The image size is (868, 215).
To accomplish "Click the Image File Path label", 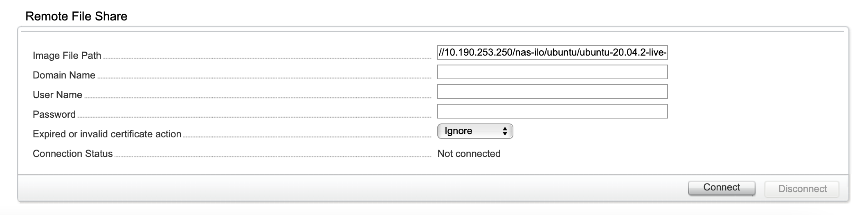I will (x=67, y=56).
